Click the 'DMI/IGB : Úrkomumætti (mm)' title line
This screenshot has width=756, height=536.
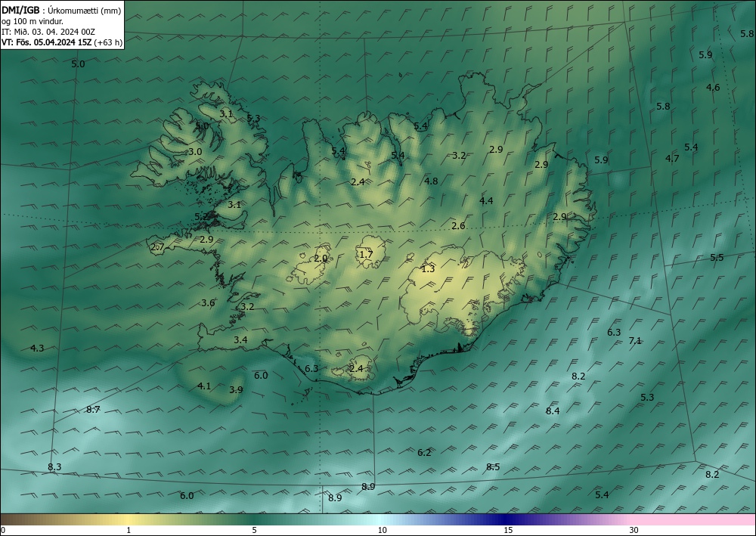click(61, 11)
